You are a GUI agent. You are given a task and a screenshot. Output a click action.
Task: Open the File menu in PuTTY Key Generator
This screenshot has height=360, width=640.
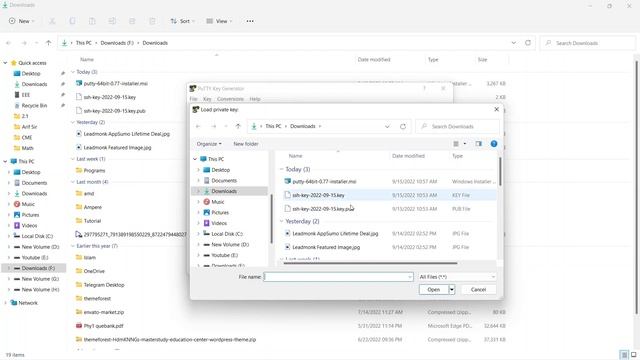pos(193,99)
